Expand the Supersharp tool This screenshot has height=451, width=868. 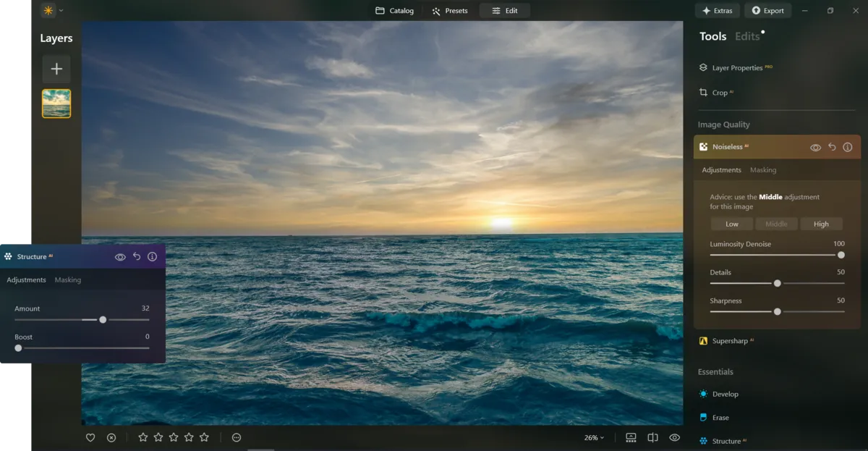[x=729, y=341]
